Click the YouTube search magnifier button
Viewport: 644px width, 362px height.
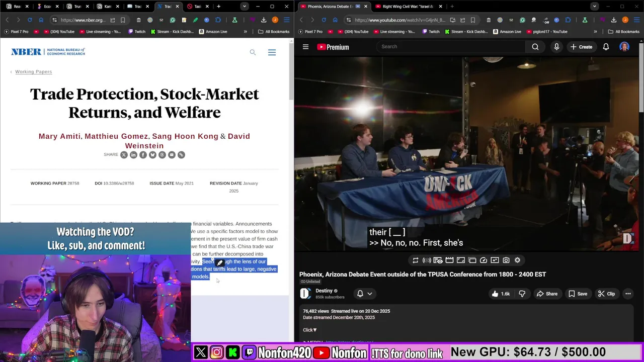coord(535,47)
